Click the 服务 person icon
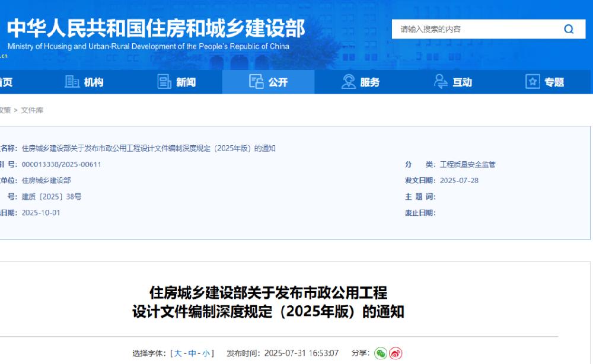 [x=348, y=82]
